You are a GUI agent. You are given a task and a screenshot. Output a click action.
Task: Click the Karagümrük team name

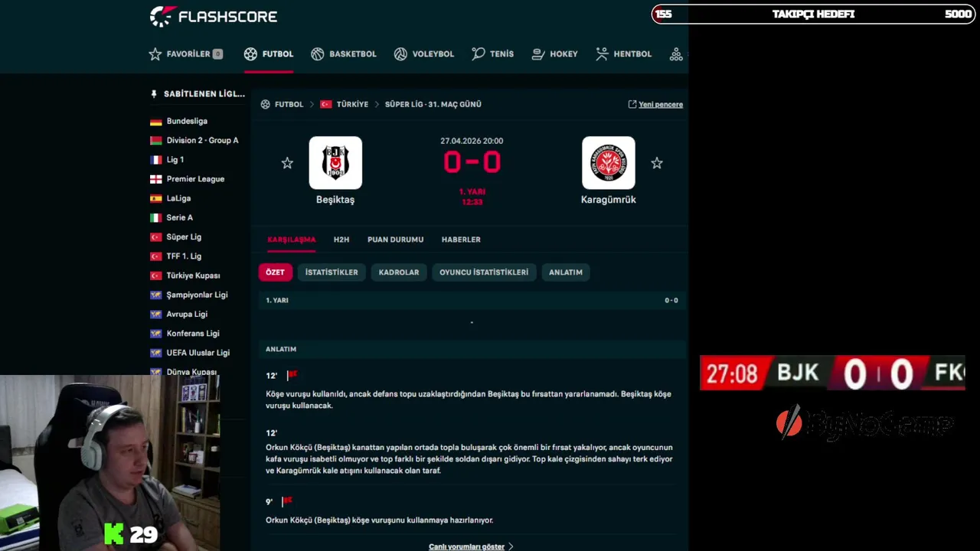pyautogui.click(x=609, y=200)
